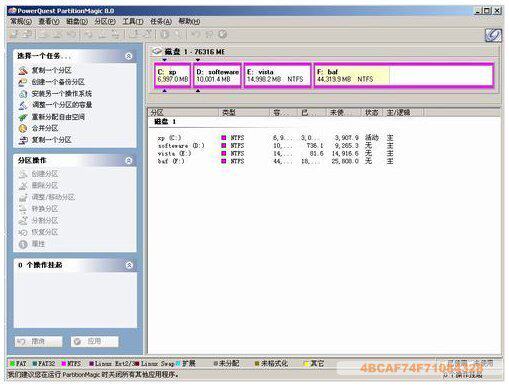Select the E: vista block in disk map

(x=277, y=75)
